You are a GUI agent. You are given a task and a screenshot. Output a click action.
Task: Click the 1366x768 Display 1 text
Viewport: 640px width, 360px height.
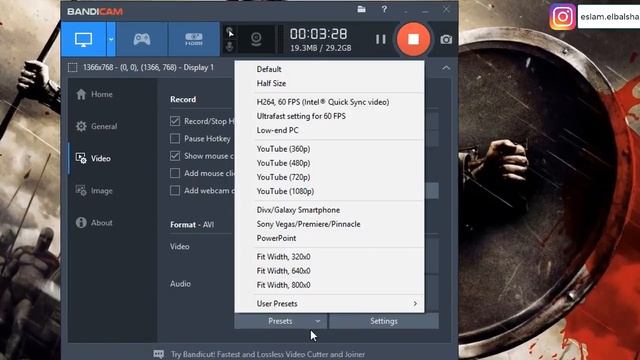pos(148,67)
